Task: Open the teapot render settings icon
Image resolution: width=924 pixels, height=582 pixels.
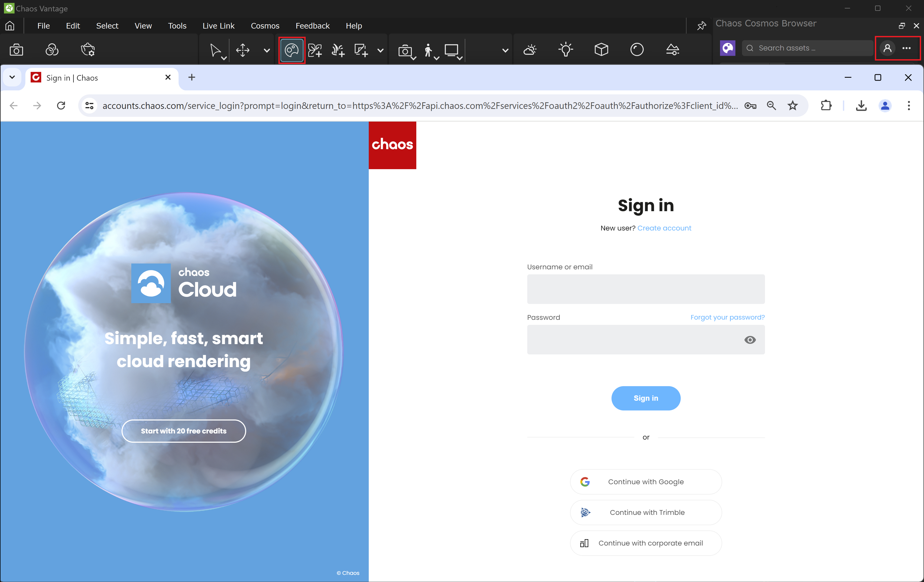Action: pyautogui.click(x=88, y=49)
